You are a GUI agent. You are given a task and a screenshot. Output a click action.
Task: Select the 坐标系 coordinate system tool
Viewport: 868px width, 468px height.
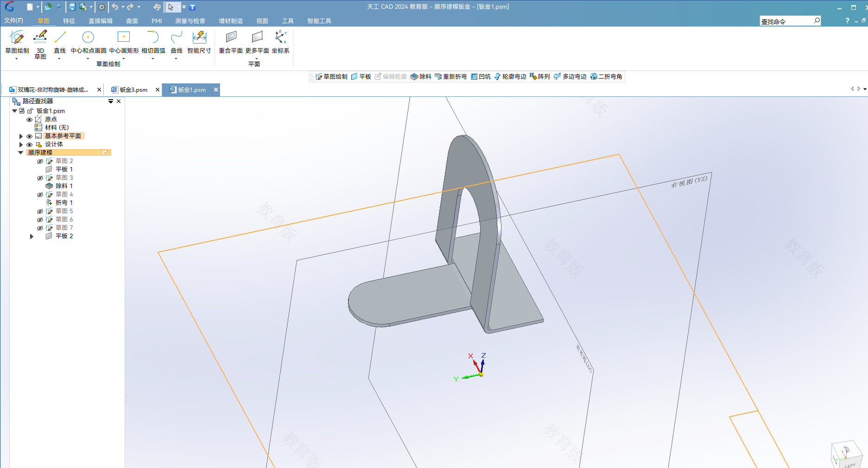280,42
